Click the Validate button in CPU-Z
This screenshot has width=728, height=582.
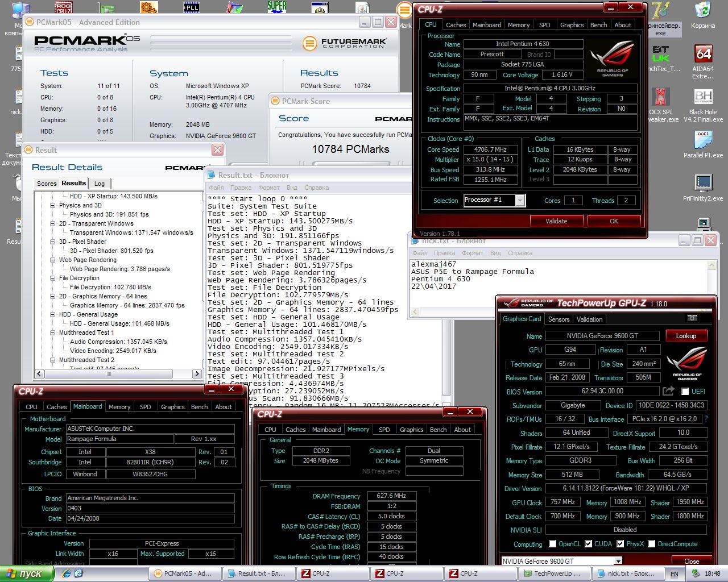(x=556, y=221)
